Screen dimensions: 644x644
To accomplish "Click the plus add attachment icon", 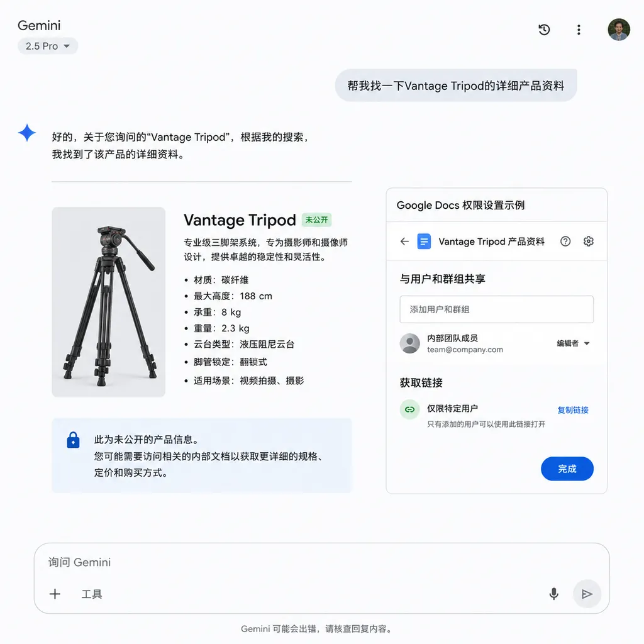I will point(55,594).
